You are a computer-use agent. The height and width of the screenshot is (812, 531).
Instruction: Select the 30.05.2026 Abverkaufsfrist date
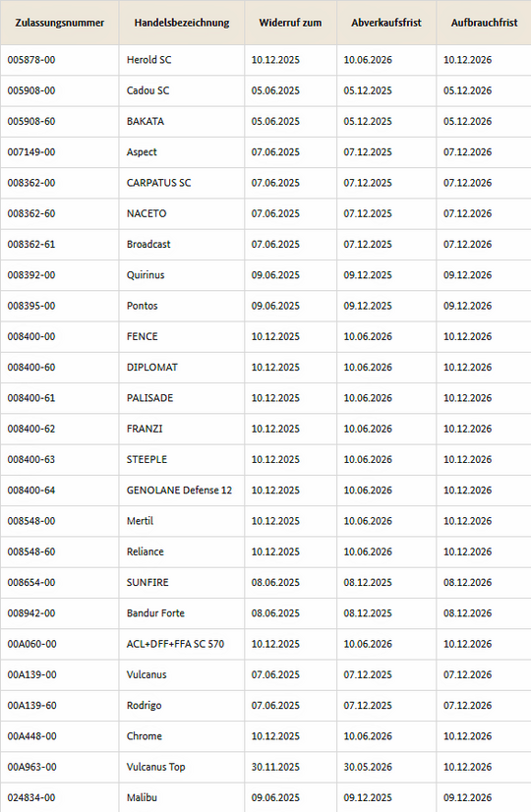point(368,767)
